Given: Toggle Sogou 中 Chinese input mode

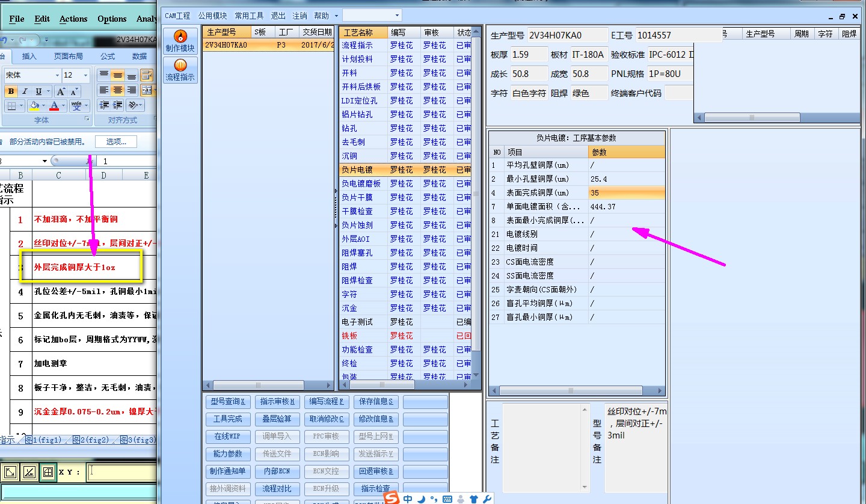Looking at the screenshot, I should [x=408, y=499].
